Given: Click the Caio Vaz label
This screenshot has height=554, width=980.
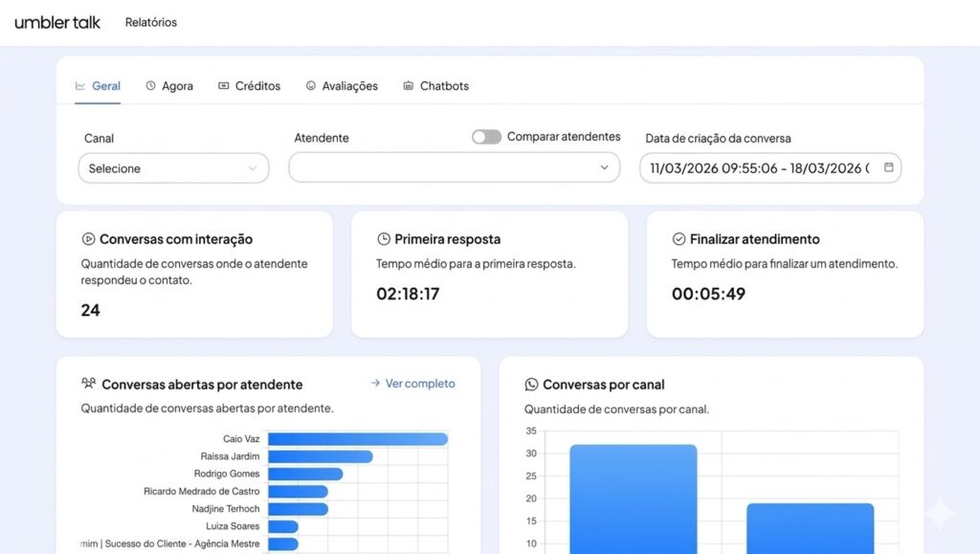Looking at the screenshot, I should (x=241, y=439).
